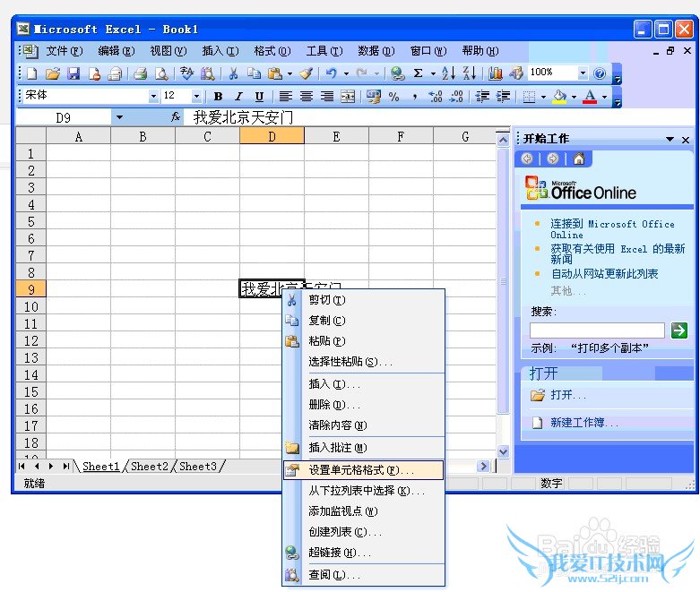Sort descending with Z-A icon
Viewport: 700px width, 592px height.
point(469,73)
